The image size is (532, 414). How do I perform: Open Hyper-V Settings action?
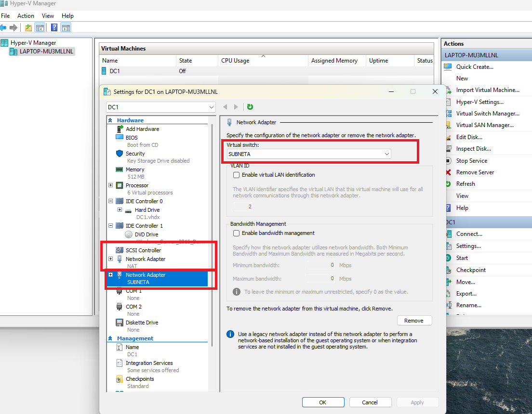tap(480, 102)
